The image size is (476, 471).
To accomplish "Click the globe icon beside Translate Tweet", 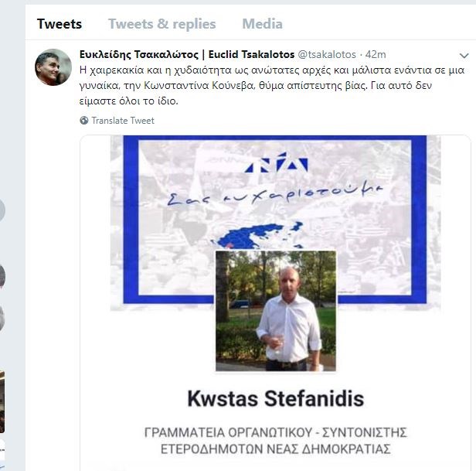I will pos(84,121).
